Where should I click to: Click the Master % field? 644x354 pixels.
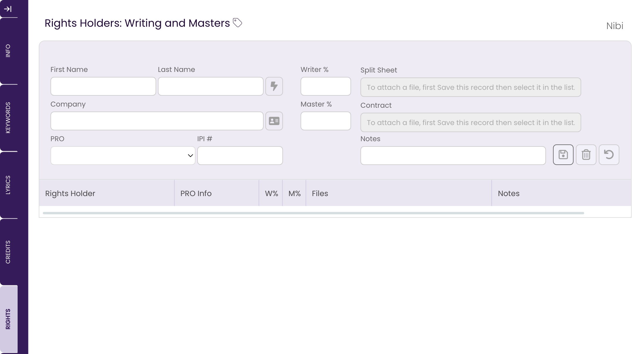click(x=326, y=121)
